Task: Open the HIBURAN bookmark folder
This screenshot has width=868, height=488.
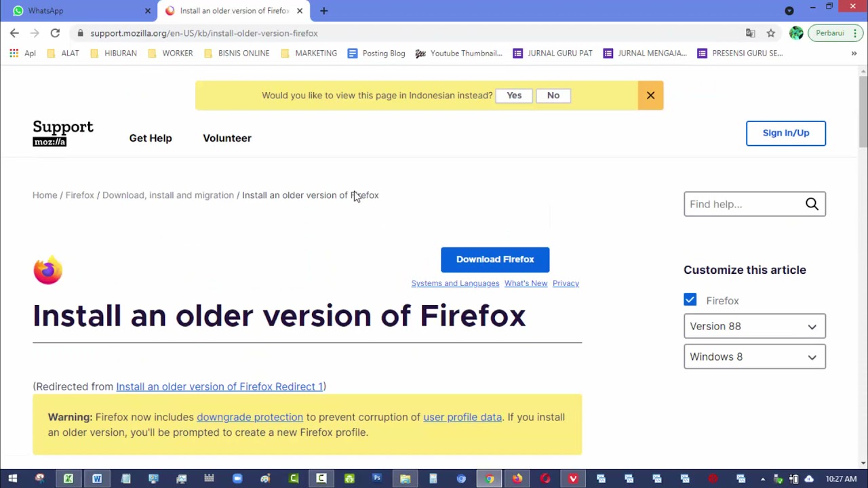Action: [115, 53]
